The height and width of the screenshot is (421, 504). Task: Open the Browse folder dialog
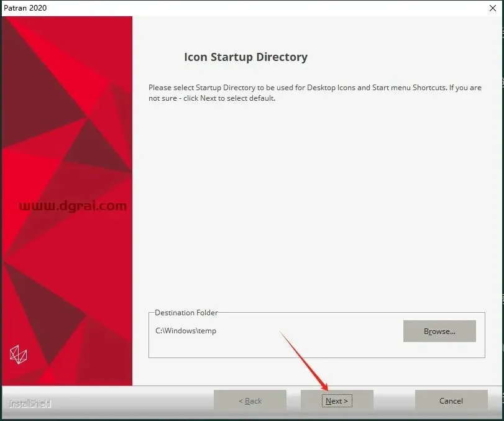[x=439, y=331]
